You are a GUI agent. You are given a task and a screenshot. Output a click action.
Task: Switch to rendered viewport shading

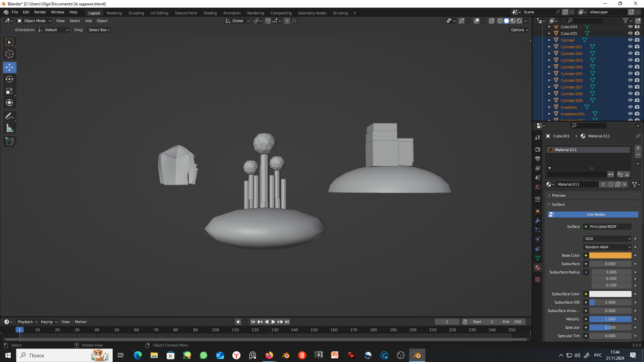tap(519, 21)
